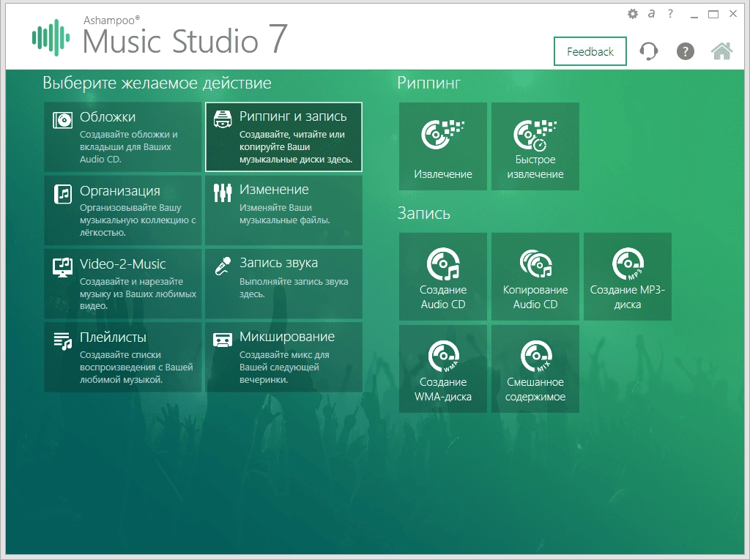
Task: Open the Микширование tile
Action: click(x=283, y=357)
